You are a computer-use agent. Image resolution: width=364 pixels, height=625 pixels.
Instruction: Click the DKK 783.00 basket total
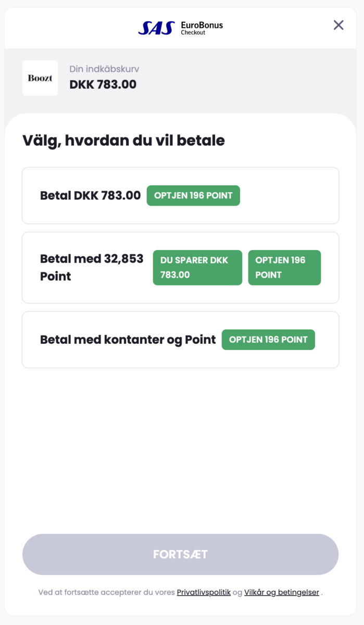pyautogui.click(x=103, y=84)
